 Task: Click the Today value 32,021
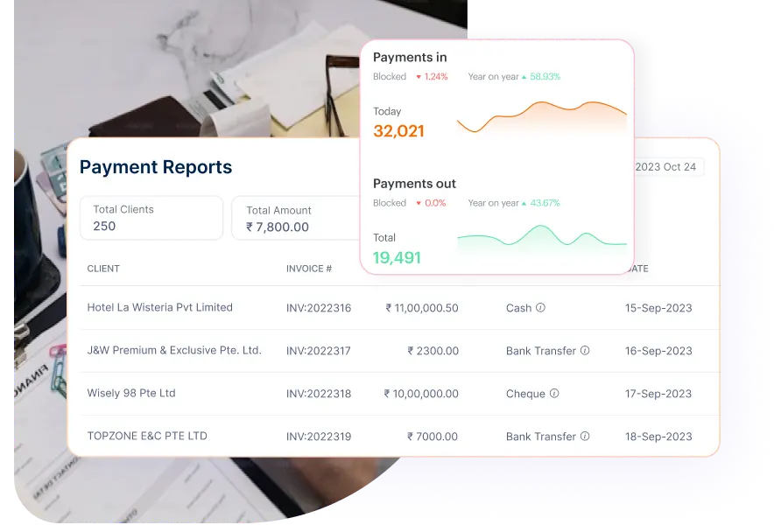[x=399, y=131]
